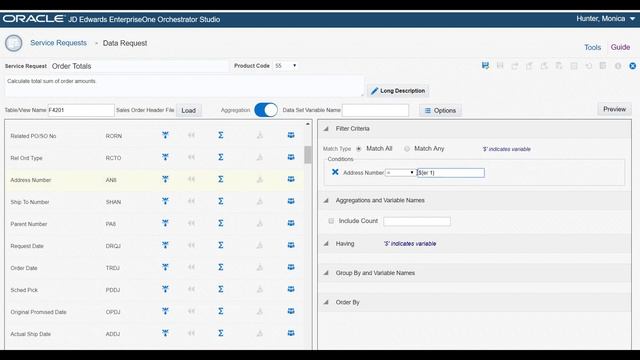Click the "Original Promised Date" field label
The height and width of the screenshot is (360, 640).
[x=38, y=312]
